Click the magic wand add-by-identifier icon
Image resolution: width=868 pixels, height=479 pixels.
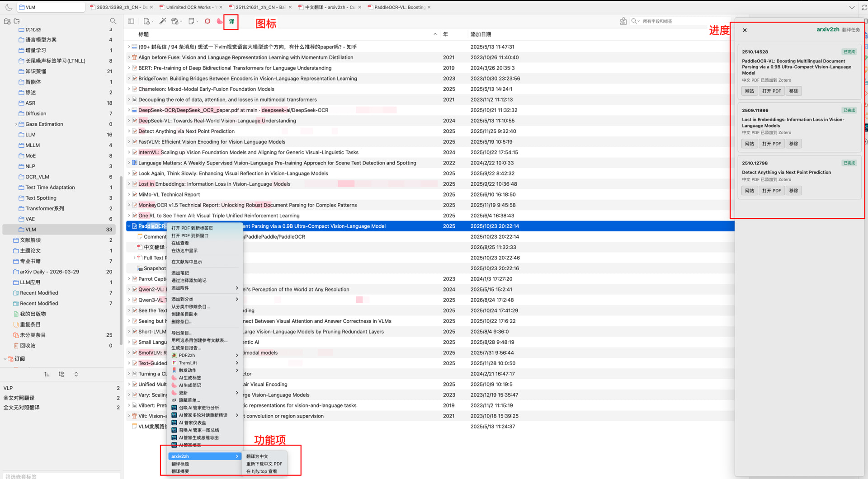click(x=163, y=21)
